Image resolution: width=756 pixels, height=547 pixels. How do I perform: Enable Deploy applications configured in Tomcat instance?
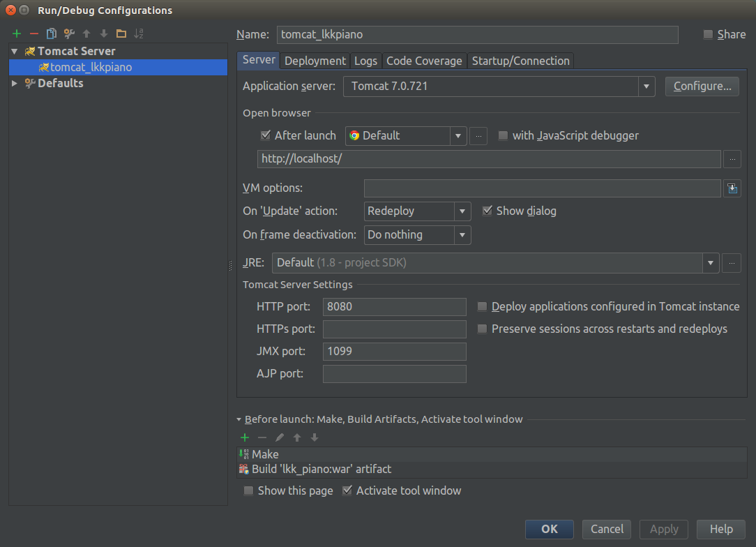pyautogui.click(x=482, y=307)
